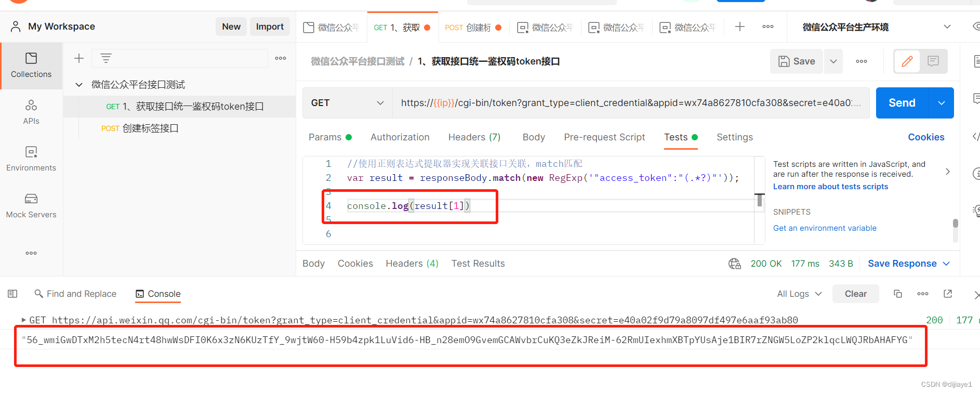Insert Get an environment variable snippet
The image size is (980, 393).
(x=825, y=228)
